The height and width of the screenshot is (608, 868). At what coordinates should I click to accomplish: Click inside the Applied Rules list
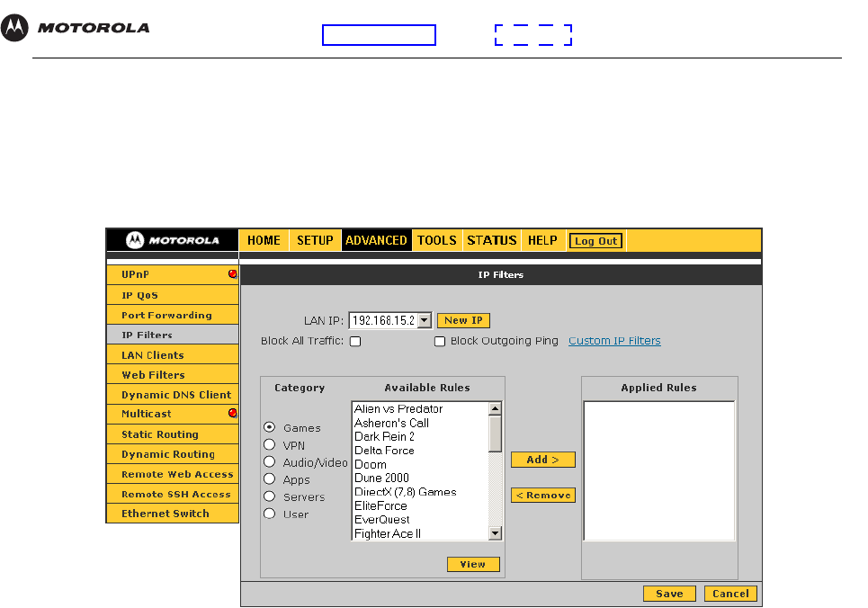tap(658, 470)
